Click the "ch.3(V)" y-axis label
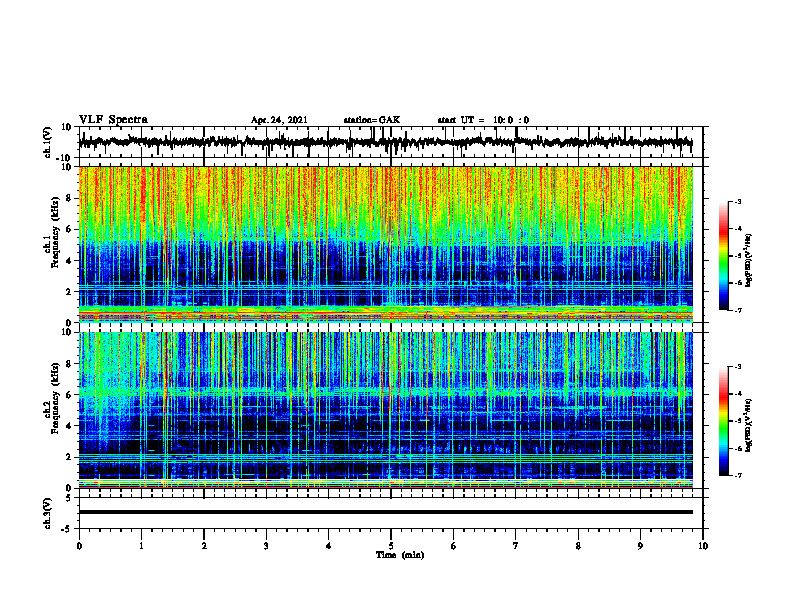This screenshot has width=792, height=612. pyautogui.click(x=49, y=513)
